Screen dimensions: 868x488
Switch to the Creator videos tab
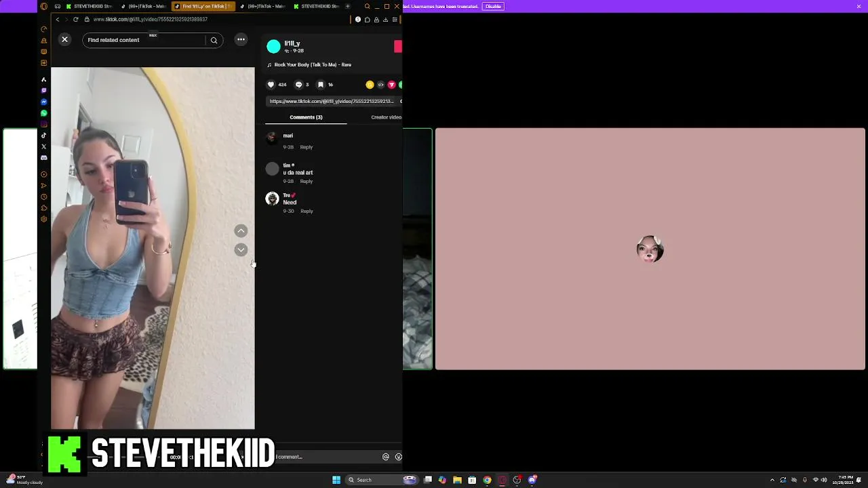(386, 117)
